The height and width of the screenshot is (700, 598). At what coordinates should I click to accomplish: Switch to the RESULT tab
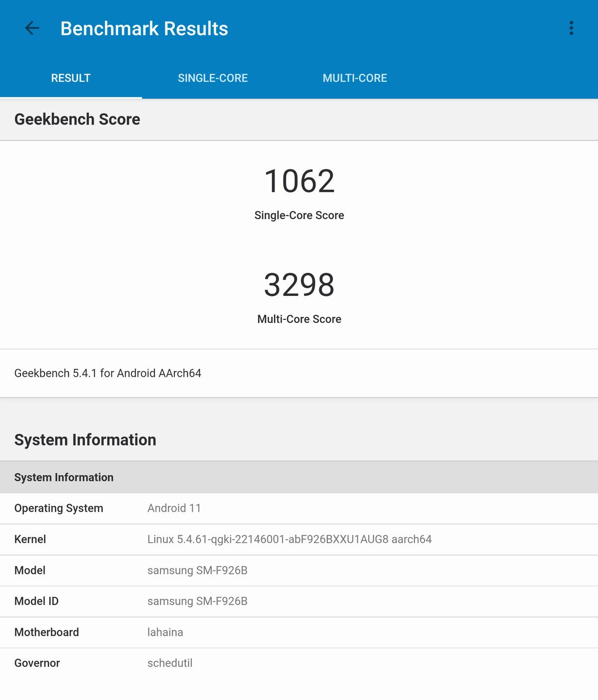[x=71, y=78]
